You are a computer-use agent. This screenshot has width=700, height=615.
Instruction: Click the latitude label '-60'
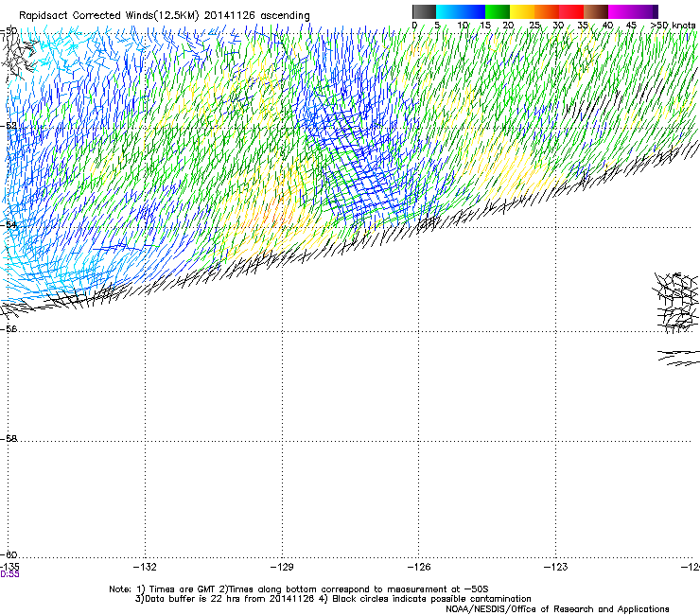point(9,554)
